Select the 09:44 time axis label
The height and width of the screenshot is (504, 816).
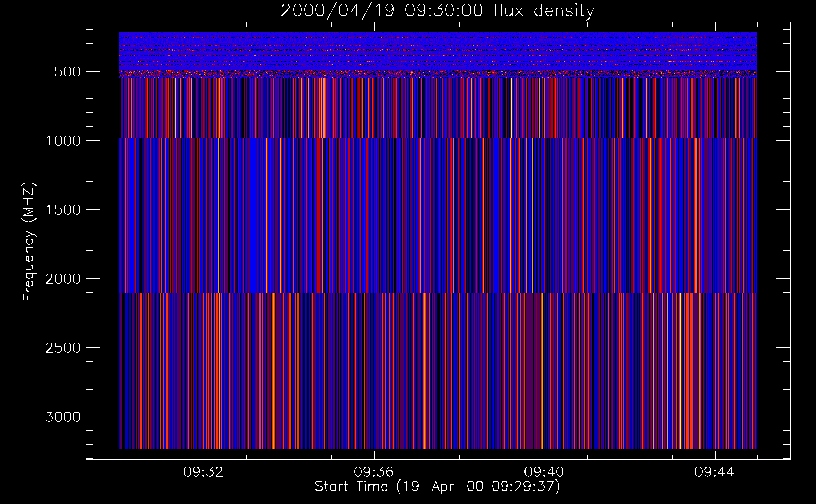715,472
